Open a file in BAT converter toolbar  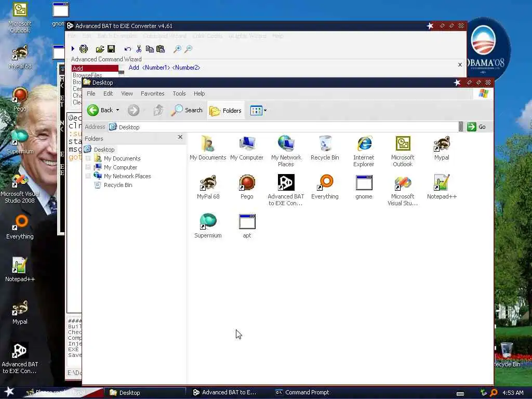pyautogui.click(x=100, y=49)
